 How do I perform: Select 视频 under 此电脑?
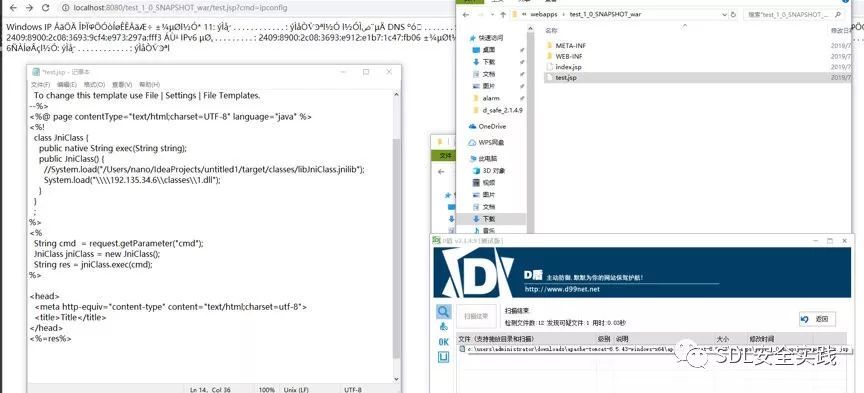(x=489, y=182)
